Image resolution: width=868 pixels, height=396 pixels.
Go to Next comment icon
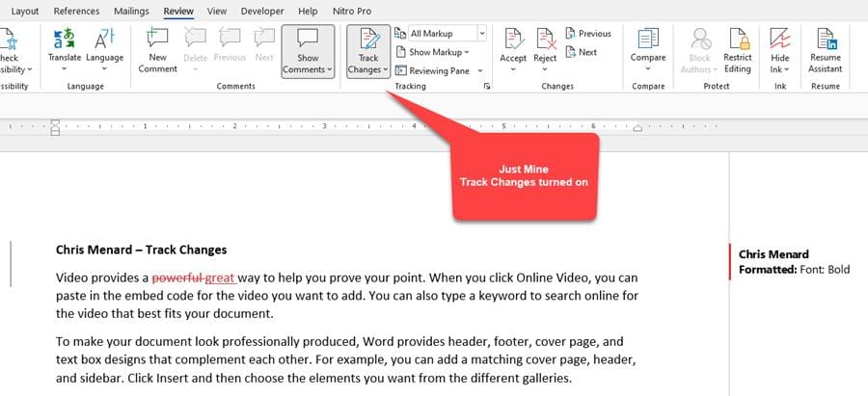[x=264, y=39]
